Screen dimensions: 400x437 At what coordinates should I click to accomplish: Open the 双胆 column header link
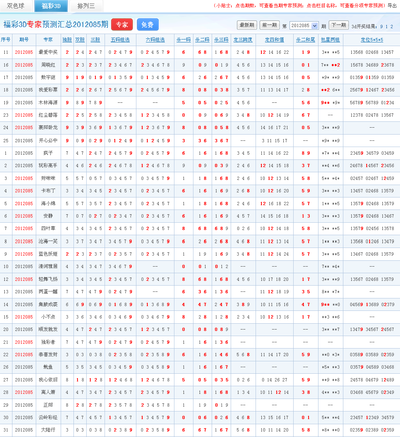80,40
